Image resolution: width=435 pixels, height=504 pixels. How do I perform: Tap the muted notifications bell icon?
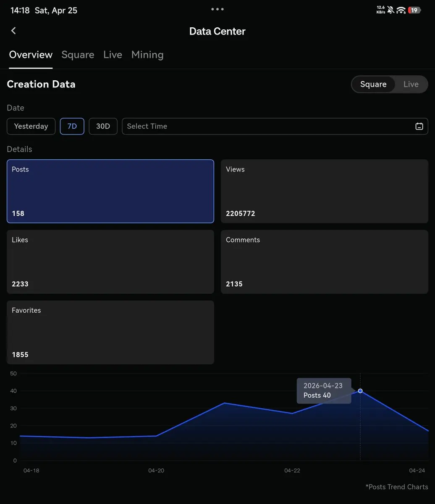tap(390, 10)
